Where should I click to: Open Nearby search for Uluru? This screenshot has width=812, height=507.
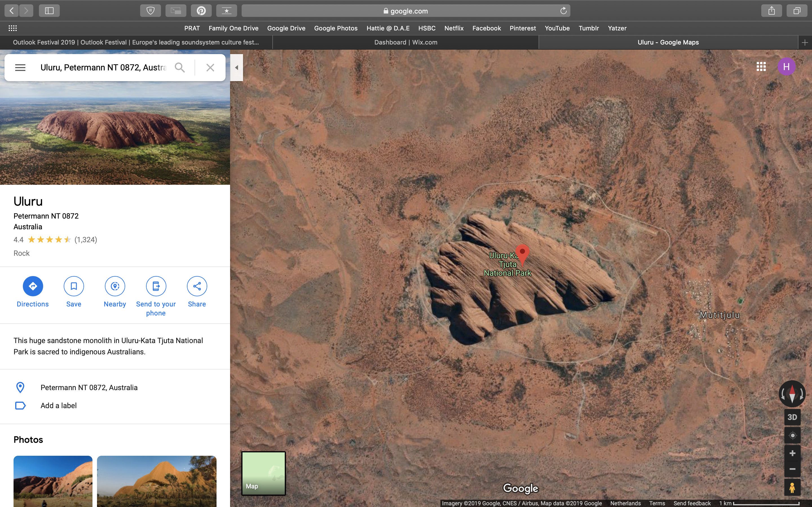click(x=115, y=286)
